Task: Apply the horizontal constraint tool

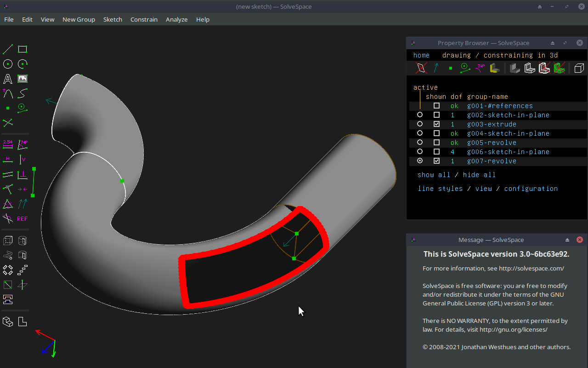Action: pos(7,160)
